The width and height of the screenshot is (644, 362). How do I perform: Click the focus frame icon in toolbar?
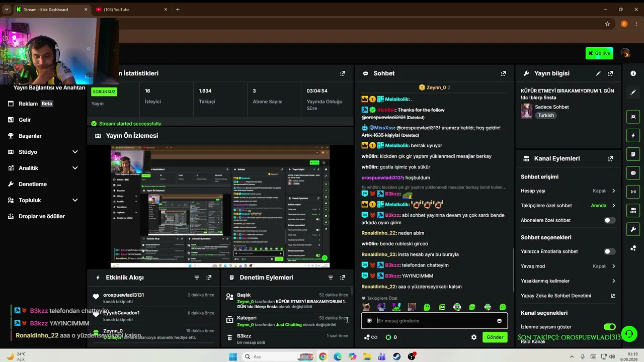pos(633,116)
